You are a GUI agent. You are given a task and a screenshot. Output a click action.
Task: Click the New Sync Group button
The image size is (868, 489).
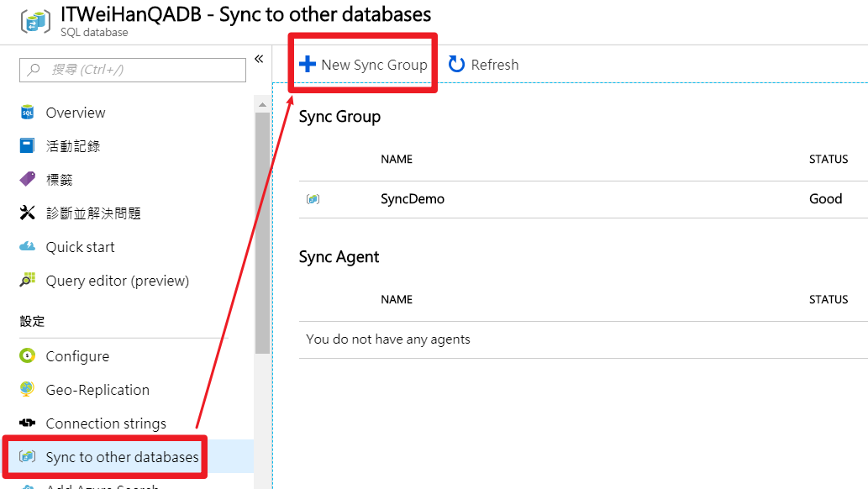[x=363, y=64]
